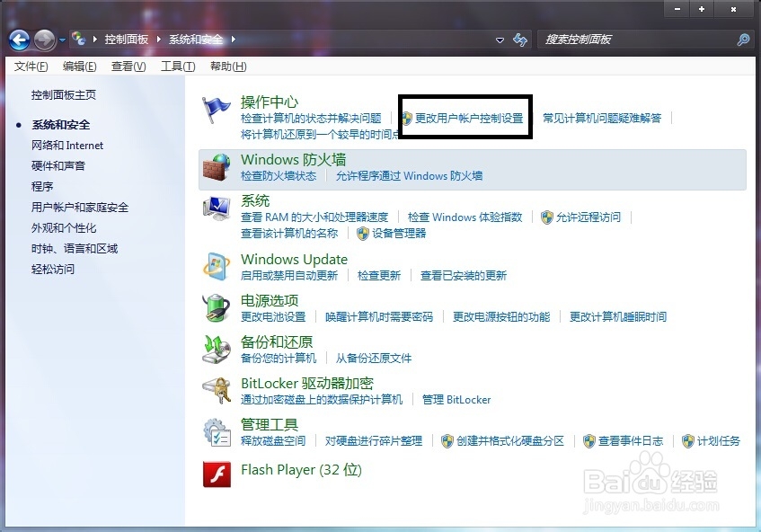The image size is (761, 532).
Task: Open the recent pages dropdown near back button
Action: tap(62, 40)
